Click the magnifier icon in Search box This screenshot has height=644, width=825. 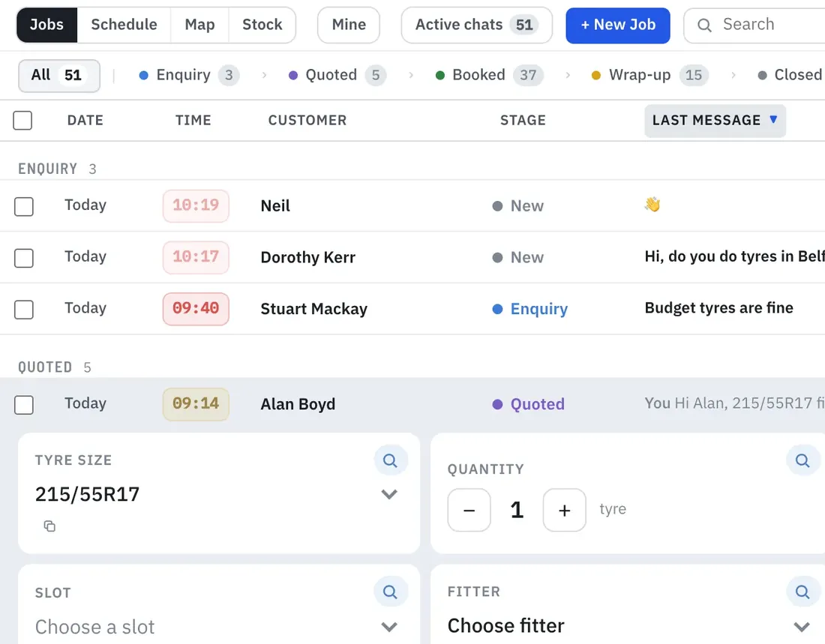tap(704, 25)
